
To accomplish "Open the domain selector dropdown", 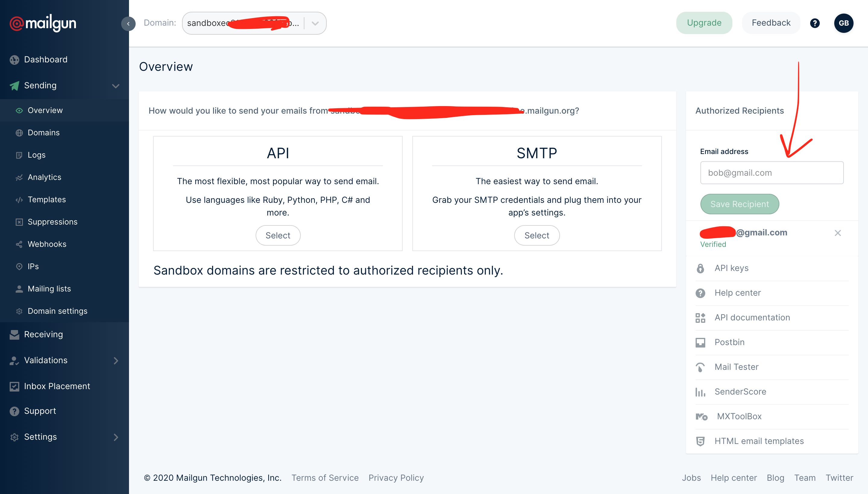I will pyautogui.click(x=315, y=24).
